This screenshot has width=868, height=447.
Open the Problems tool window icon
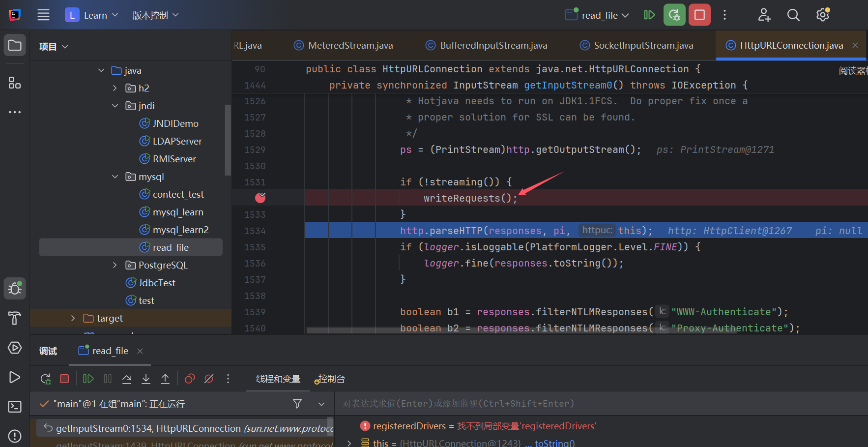[15, 436]
